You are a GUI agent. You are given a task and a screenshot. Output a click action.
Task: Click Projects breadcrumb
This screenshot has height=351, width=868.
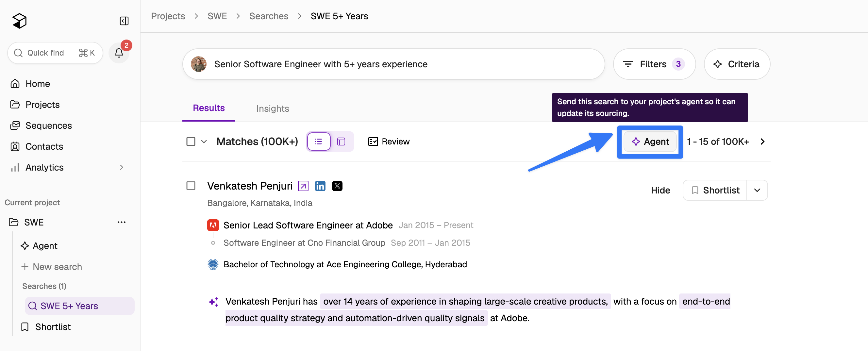point(168,16)
